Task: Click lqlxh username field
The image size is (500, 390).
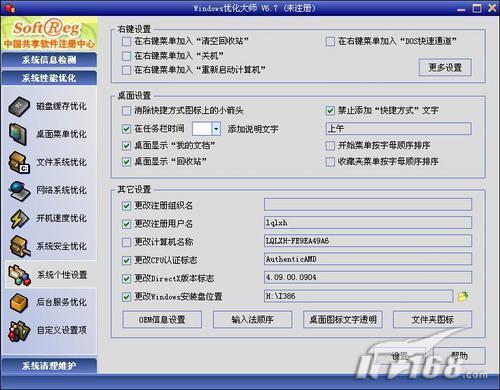Action: click(368, 223)
